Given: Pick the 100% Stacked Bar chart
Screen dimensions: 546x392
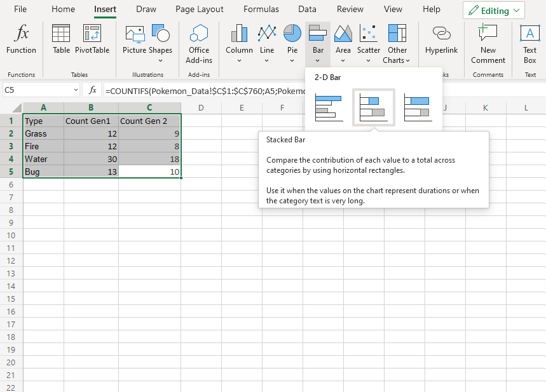Looking at the screenshot, I should pos(418,108).
